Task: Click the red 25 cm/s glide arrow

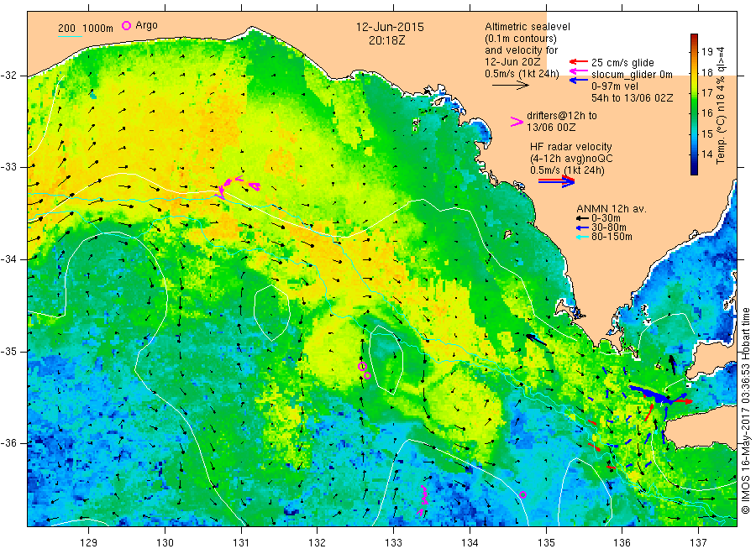Action: (x=578, y=61)
